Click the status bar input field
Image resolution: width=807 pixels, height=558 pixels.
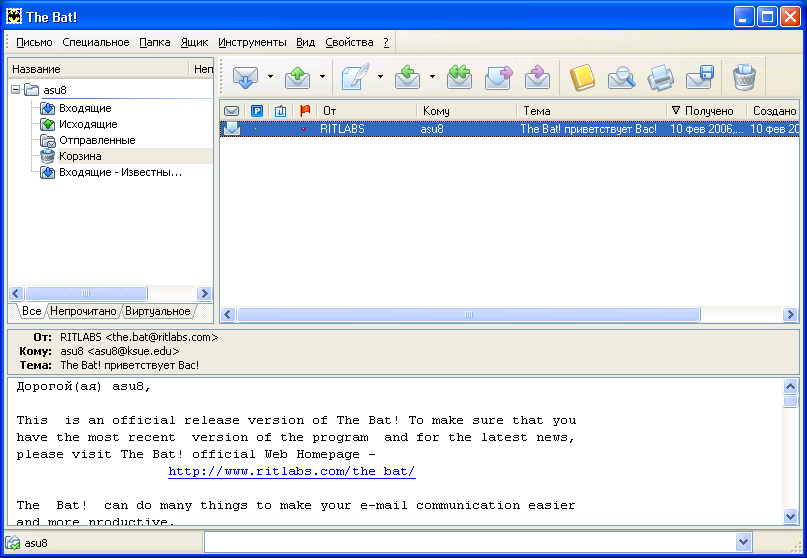pos(469,542)
